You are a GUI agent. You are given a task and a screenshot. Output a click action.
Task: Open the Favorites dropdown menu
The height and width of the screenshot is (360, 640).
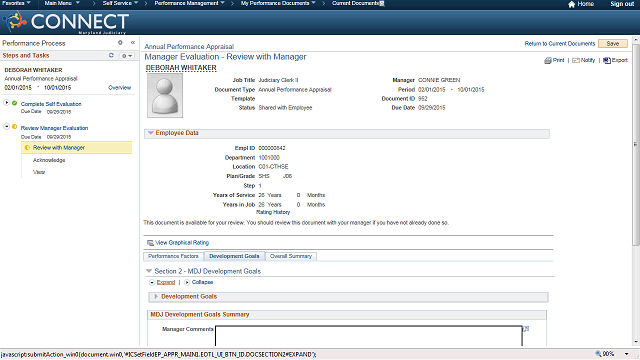pos(16,3)
